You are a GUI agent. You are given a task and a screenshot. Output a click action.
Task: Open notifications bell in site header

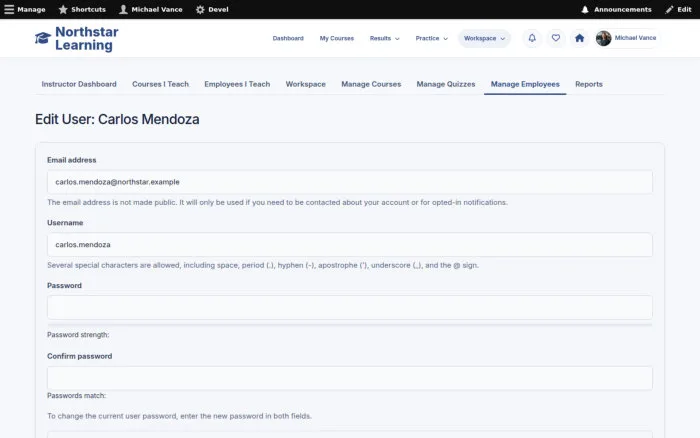click(532, 38)
